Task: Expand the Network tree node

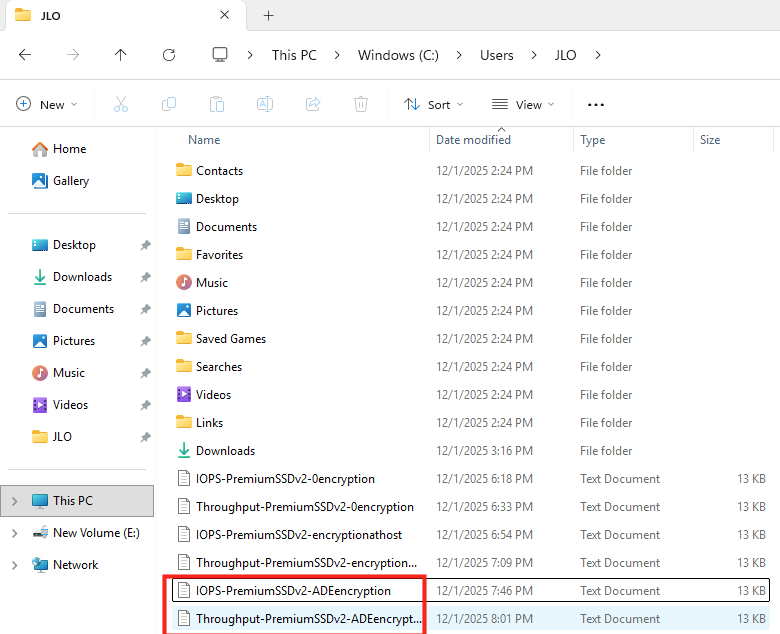Action: 14,565
